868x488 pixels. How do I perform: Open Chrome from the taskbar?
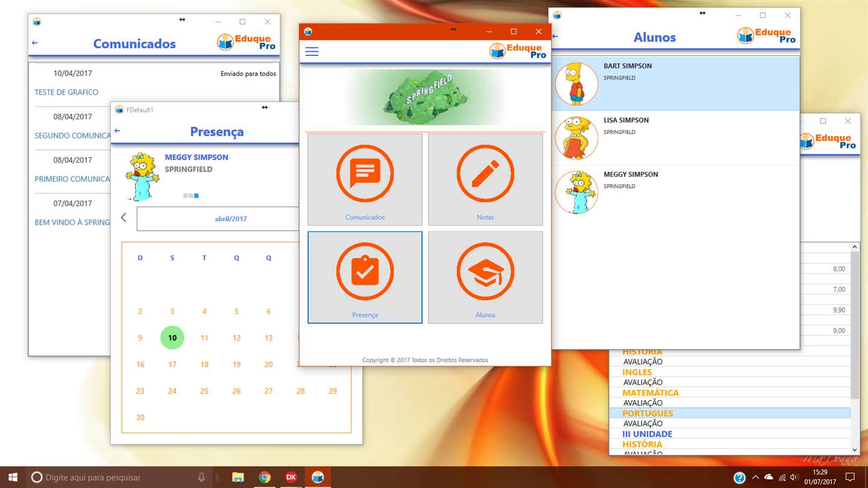265,477
